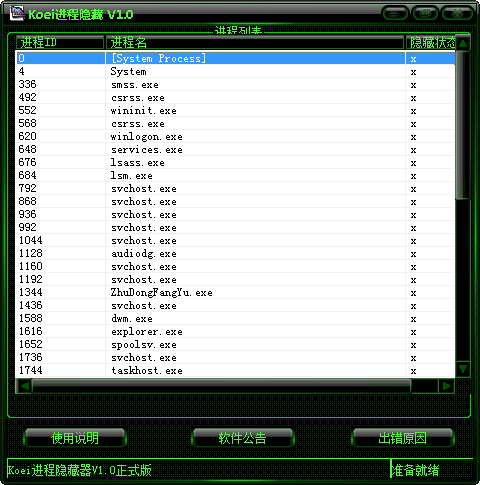480x485 pixels.
Task: Click the horizontal scroll left arrow
Action: 24,386
